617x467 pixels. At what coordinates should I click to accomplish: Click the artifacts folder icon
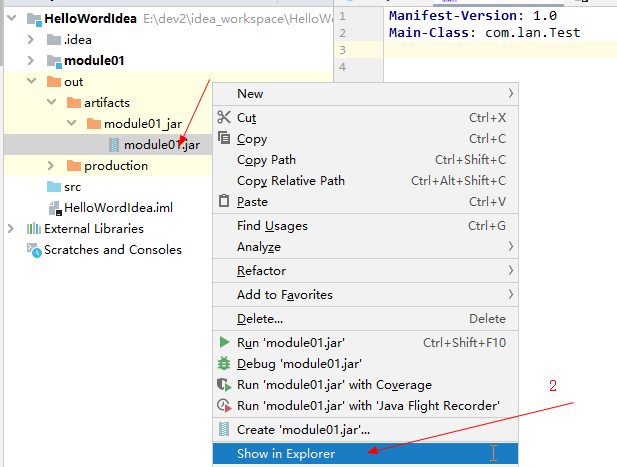74,103
